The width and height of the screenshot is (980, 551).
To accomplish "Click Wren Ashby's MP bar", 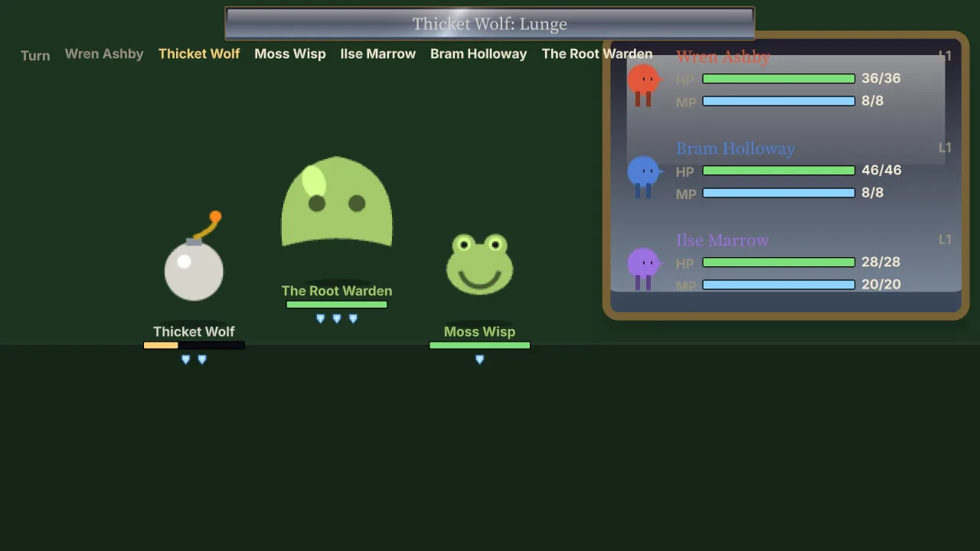I will click(779, 101).
